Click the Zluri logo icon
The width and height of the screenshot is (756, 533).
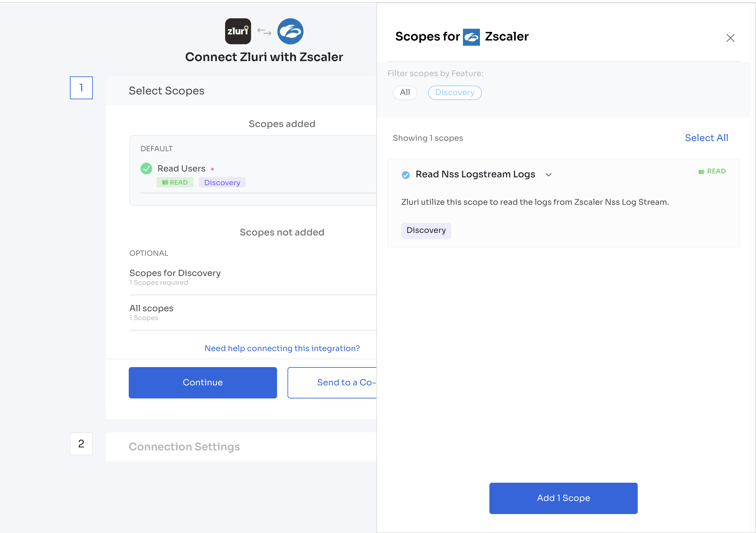(238, 31)
